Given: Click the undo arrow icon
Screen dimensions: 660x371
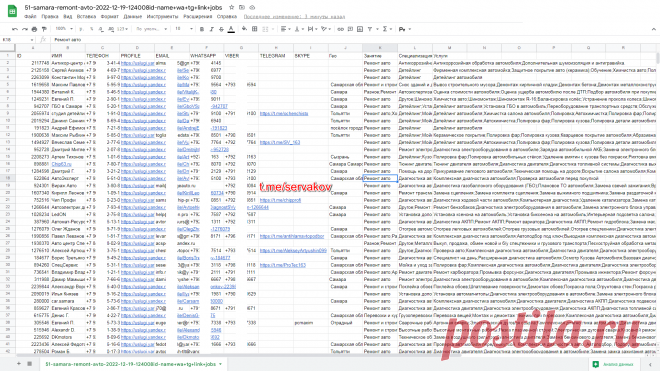Looking at the screenshot, I should 15,29.
